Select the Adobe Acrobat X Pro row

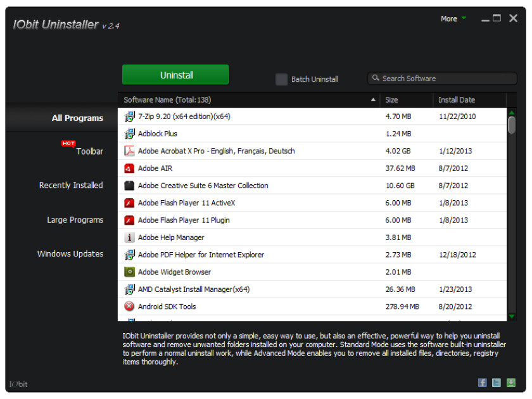[312, 151]
